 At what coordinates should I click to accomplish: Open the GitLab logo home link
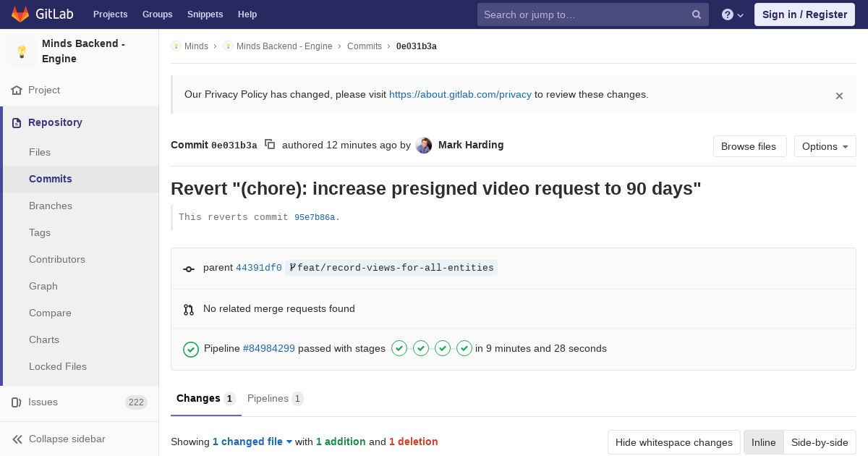point(42,14)
